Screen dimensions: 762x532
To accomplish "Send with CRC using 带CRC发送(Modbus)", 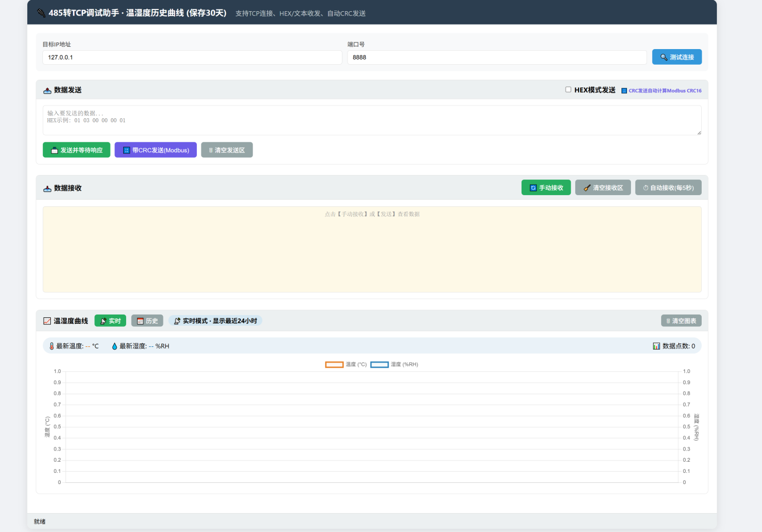I will click(156, 150).
